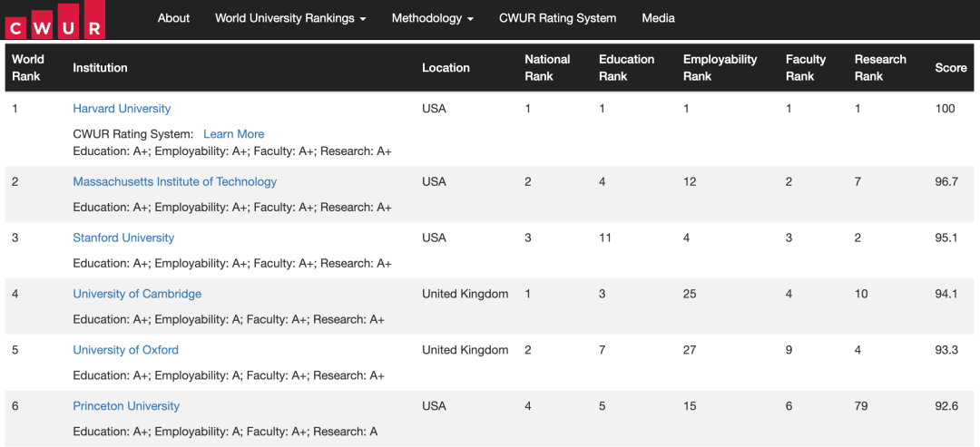Open Harvard University link
980x447 pixels.
tap(122, 109)
